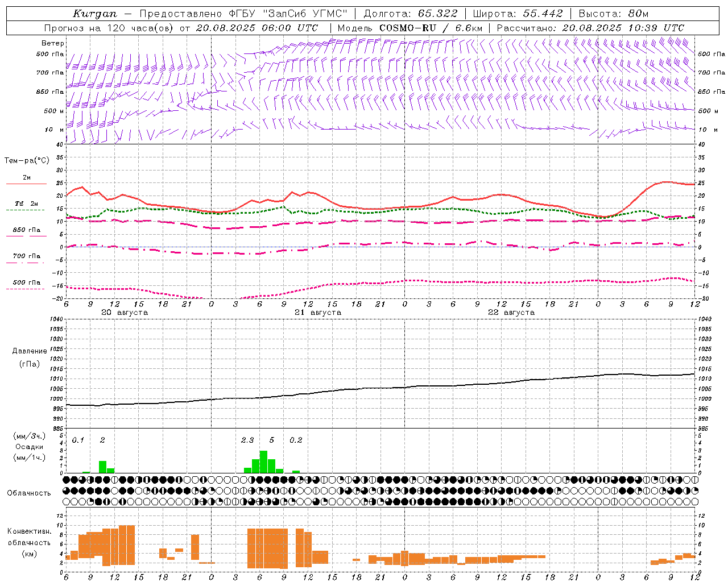Screen dimensions: 728x582
Task: Click the "(мм/3ч.)" precipitation unit label
Action: (x=29, y=436)
